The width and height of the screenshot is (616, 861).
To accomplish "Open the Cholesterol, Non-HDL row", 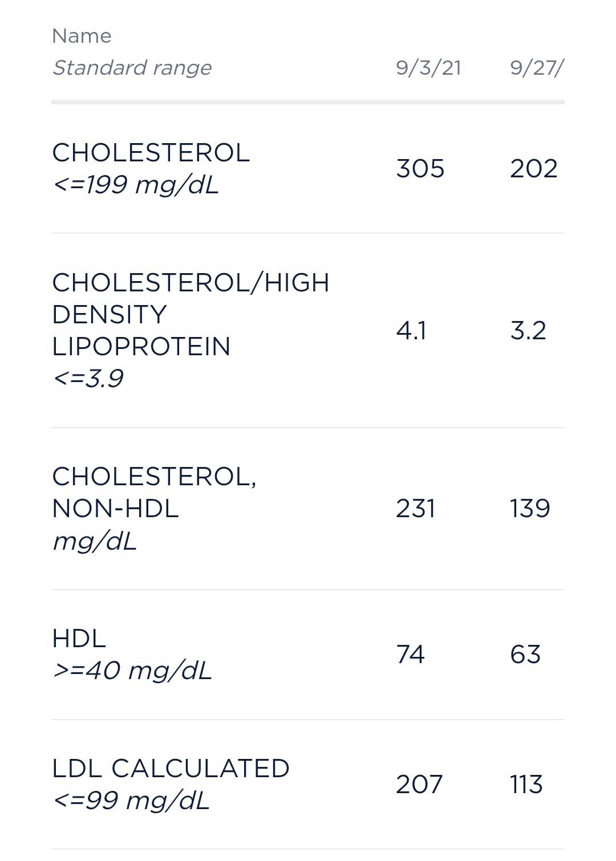I will [154, 492].
